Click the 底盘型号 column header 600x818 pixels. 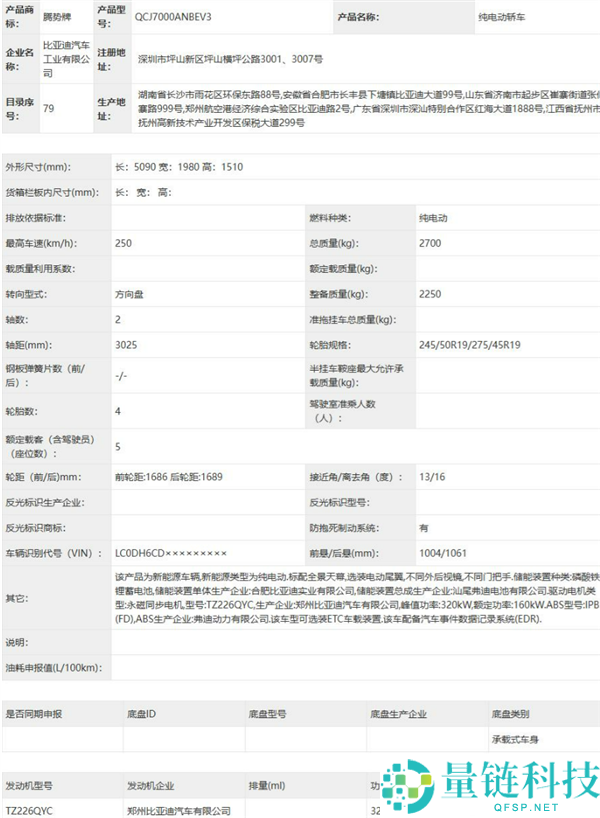[267, 714]
